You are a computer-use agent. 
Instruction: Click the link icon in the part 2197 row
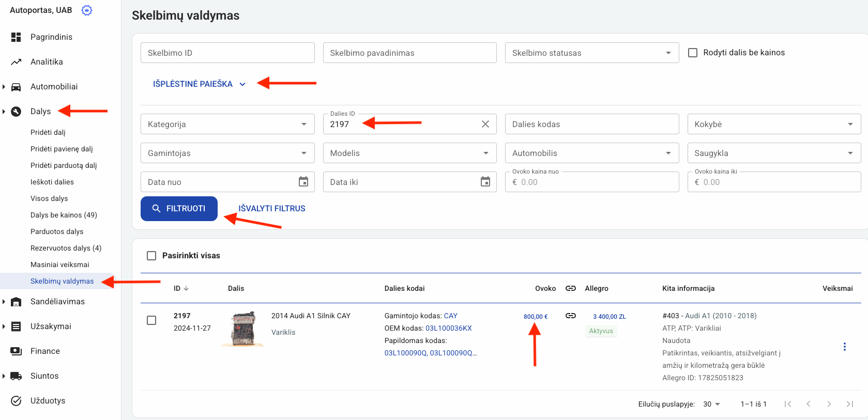pyautogui.click(x=570, y=316)
